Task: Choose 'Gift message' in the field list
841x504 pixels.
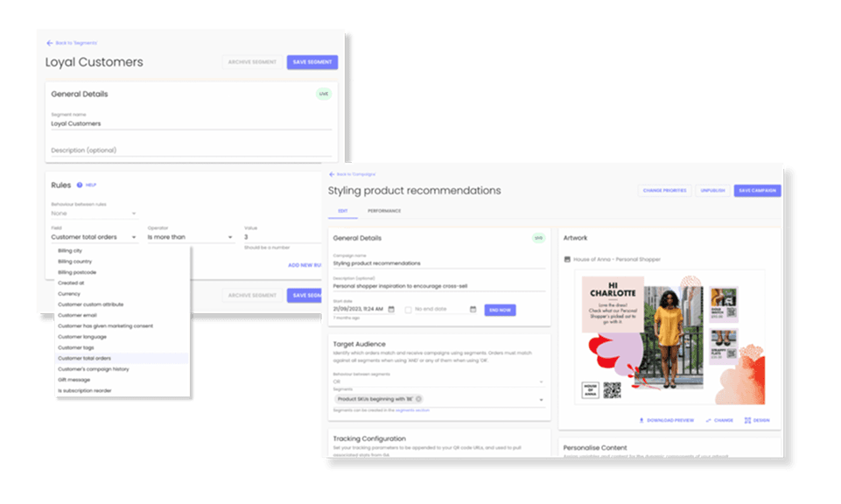Action: point(74,380)
